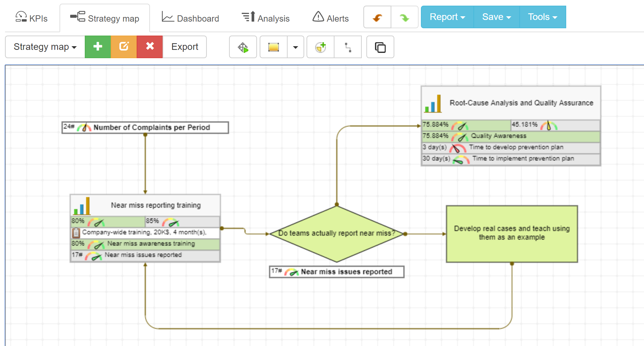
Task: Select Time to develop prevention plan row
Action: pos(511,148)
